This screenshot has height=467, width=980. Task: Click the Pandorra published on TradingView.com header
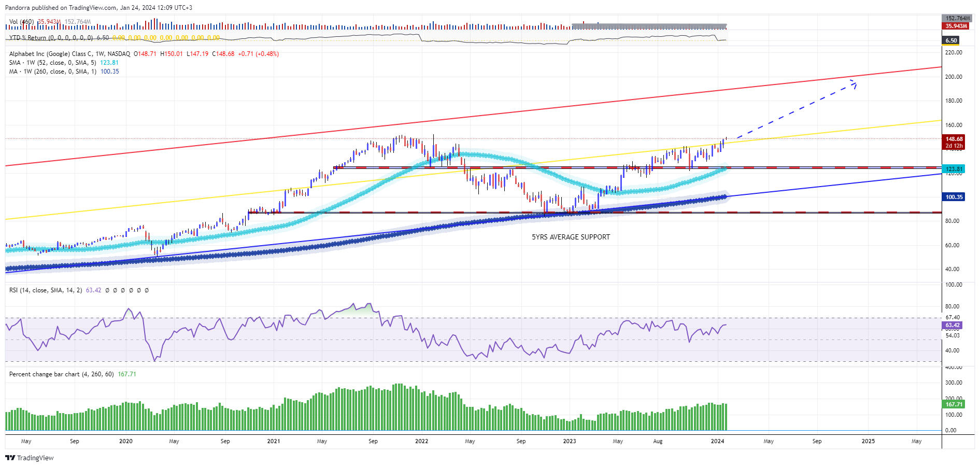[98, 8]
